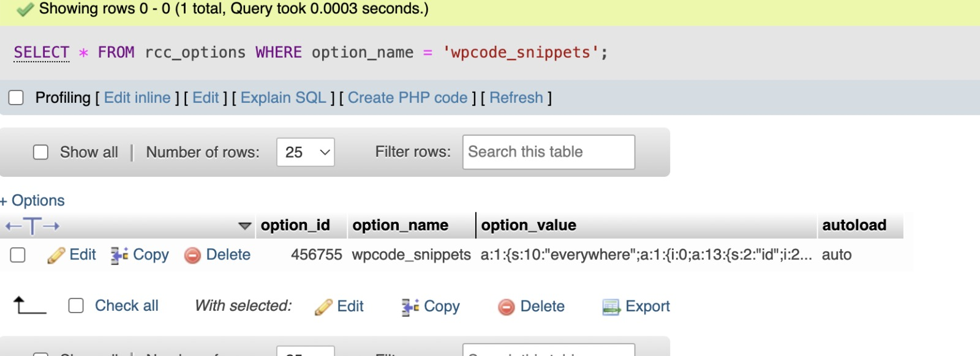This screenshot has height=356, width=980.
Task: Click the red Delete icon in the result row
Action: 192,255
